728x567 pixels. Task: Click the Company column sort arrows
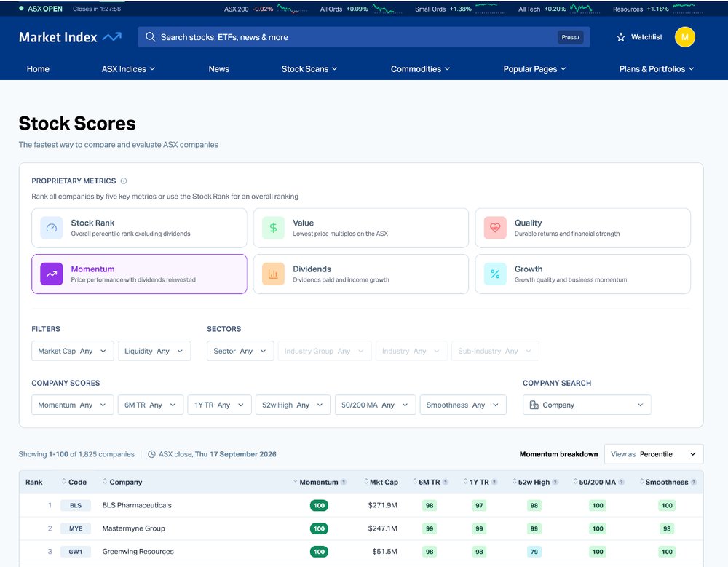(105, 482)
